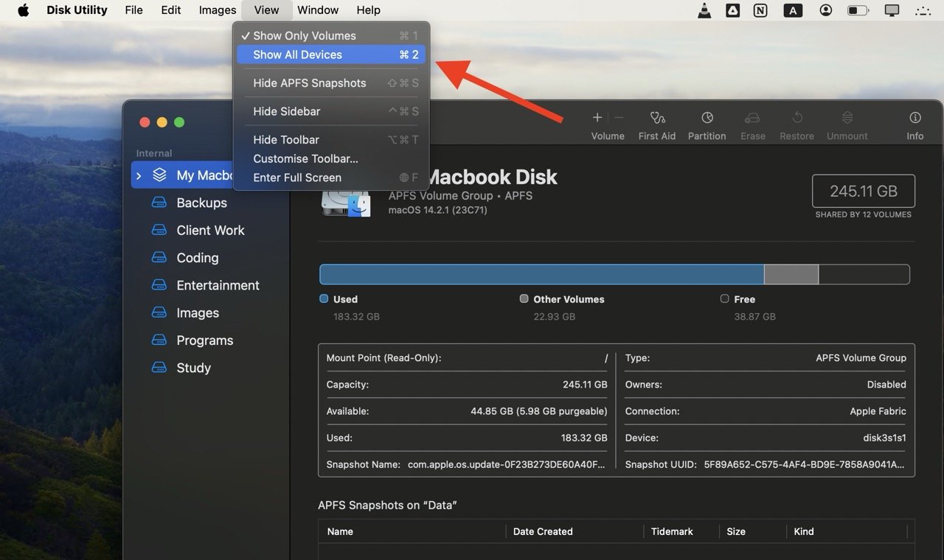This screenshot has width=944, height=560.
Task: Open the Images menu in menu bar
Action: point(218,10)
